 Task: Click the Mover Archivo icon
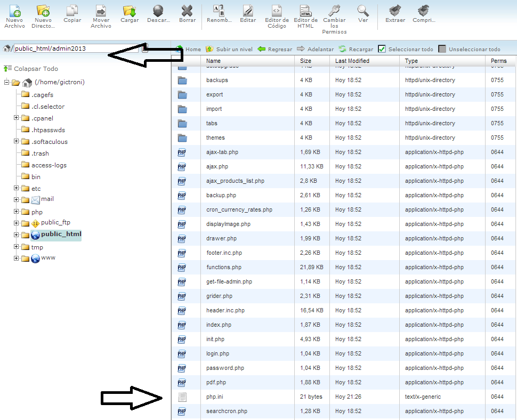101,11
